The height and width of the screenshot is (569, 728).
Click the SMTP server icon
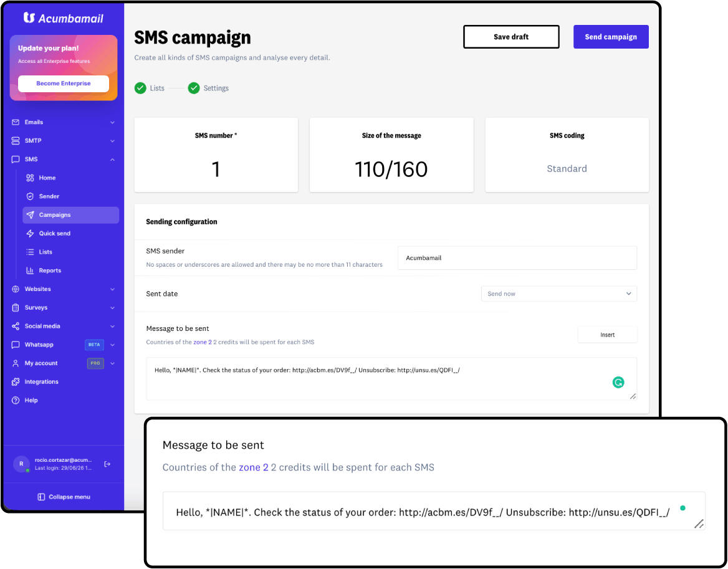click(16, 141)
